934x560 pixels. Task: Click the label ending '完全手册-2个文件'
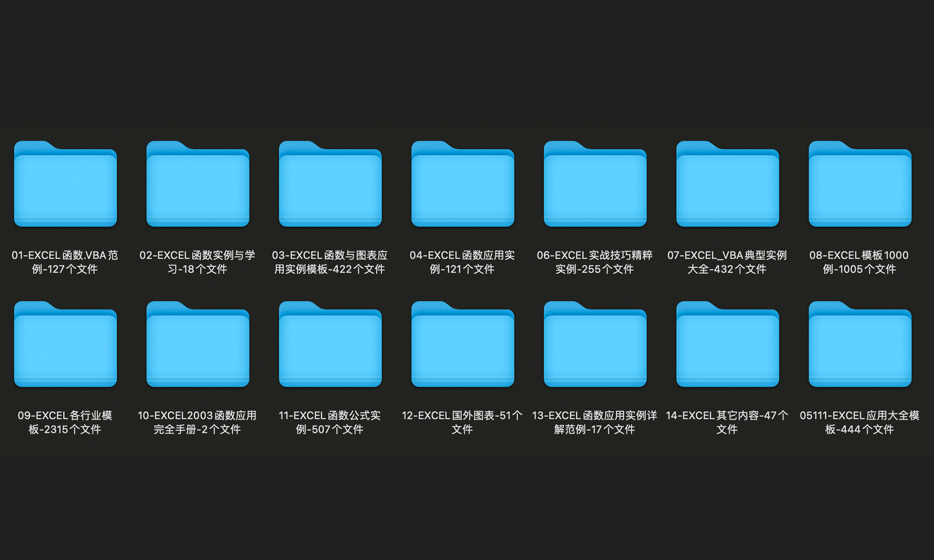(x=197, y=422)
